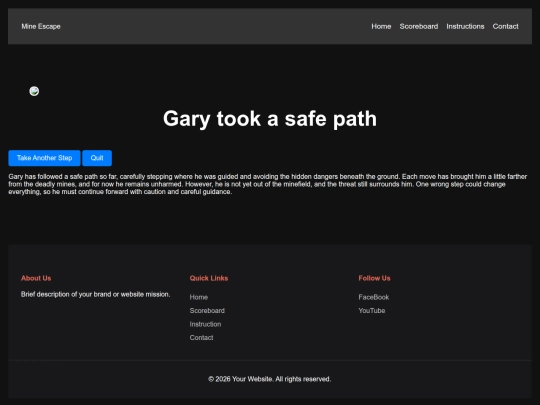Click the About Us footer heading
Image resolution: width=540 pixels, height=405 pixels.
[36, 278]
